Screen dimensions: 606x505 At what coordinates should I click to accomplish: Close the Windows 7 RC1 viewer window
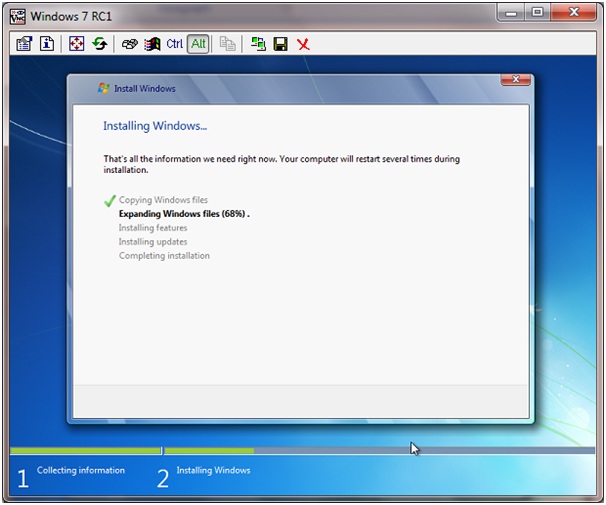tap(573, 13)
